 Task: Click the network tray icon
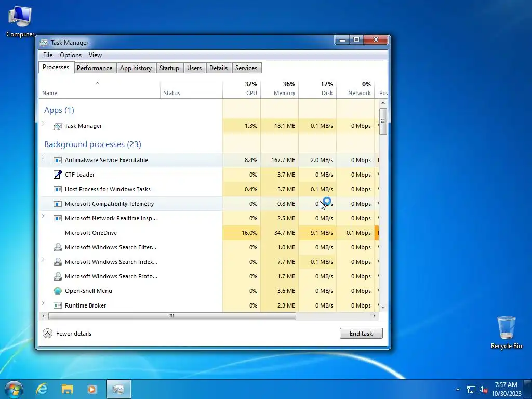coord(471,390)
